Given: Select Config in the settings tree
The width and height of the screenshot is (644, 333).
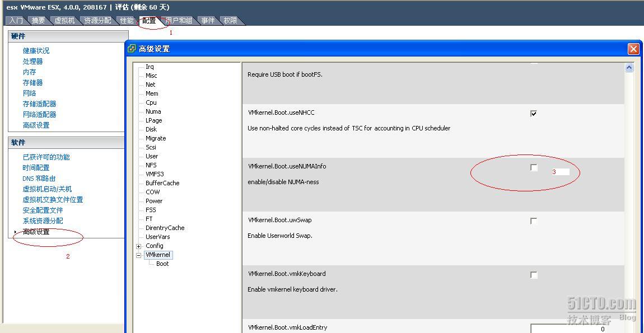Looking at the screenshot, I should click(154, 246).
